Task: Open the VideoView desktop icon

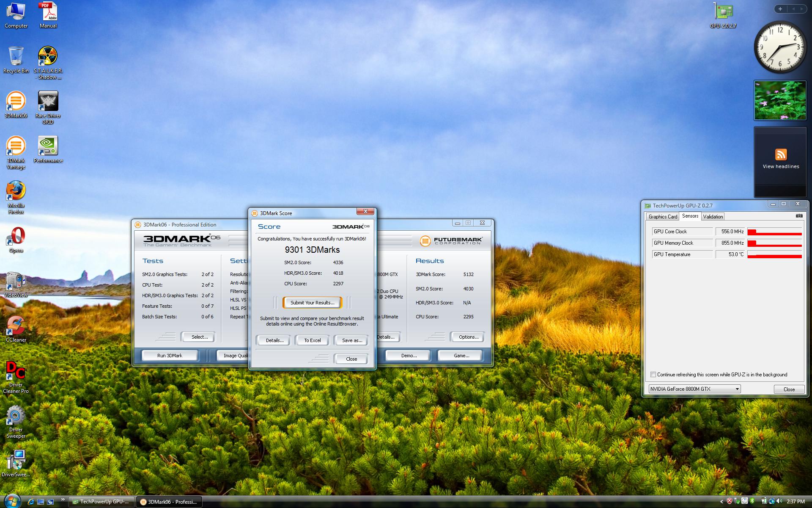Action: 16,285
